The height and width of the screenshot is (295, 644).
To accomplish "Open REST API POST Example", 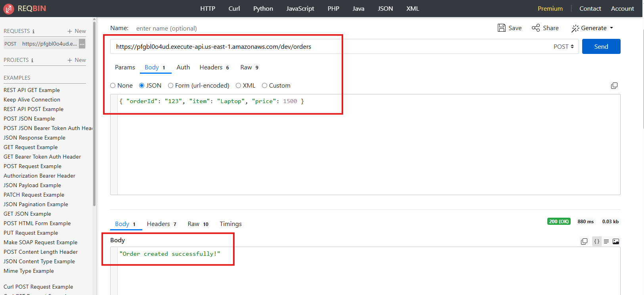I will (x=34, y=109).
